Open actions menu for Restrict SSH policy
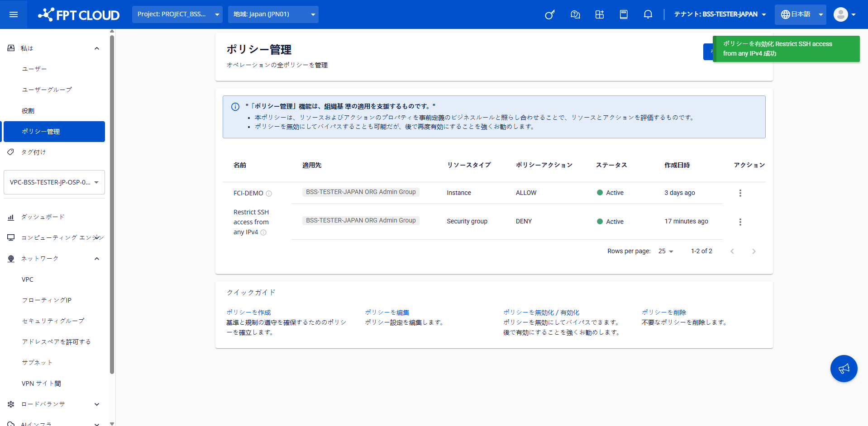 (740, 222)
